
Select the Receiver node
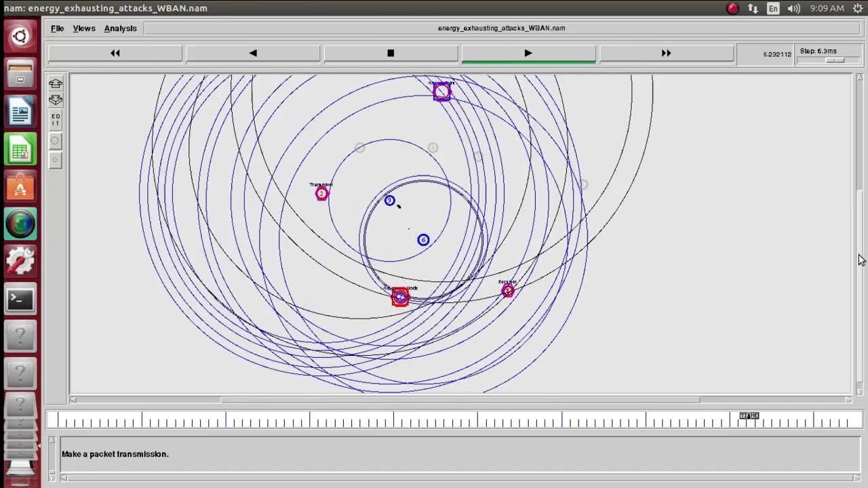tap(508, 291)
